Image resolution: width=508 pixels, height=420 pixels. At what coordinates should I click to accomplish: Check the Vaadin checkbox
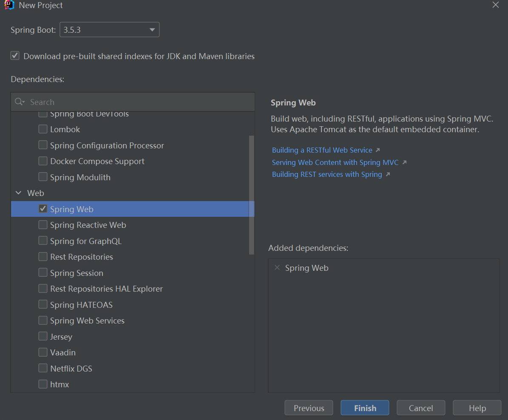(43, 352)
